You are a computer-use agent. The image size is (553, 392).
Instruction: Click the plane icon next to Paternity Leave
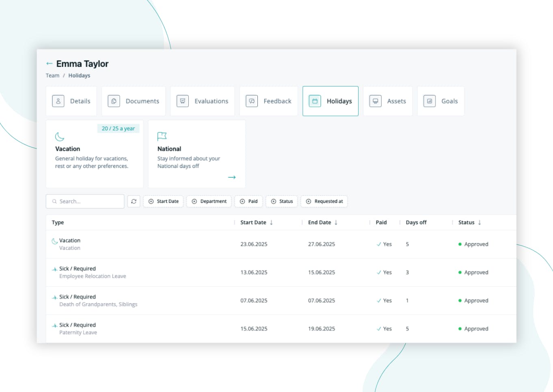click(54, 325)
